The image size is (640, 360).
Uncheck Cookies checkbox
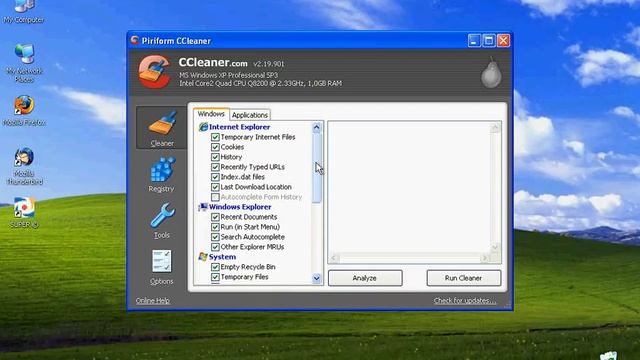(x=215, y=147)
